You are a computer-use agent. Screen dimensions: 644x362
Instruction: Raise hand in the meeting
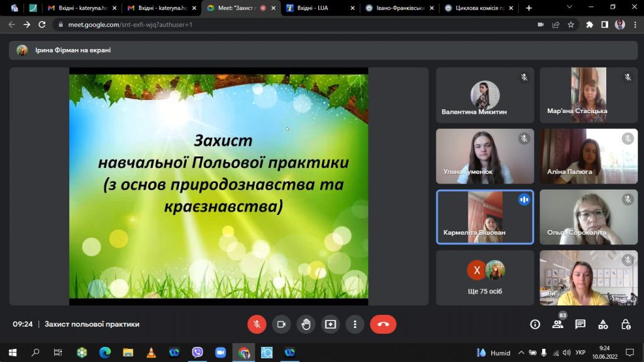point(306,324)
